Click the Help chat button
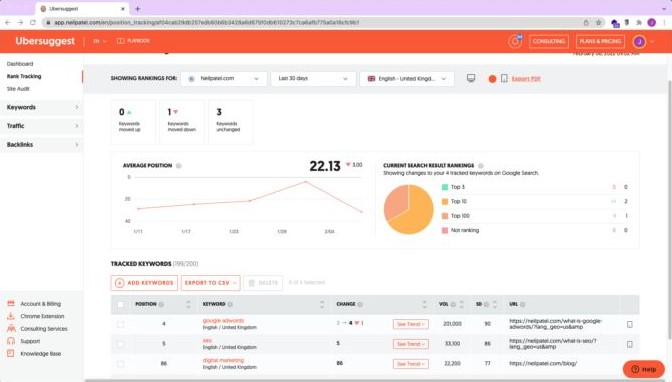The height and width of the screenshot is (382, 672). (x=644, y=369)
